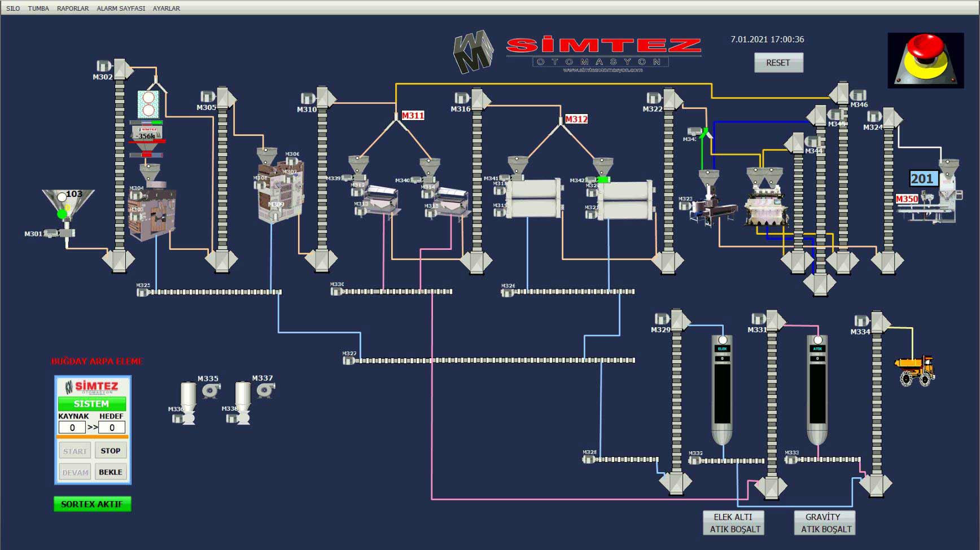Screen dimensions: 980x550
Task: Open the RAPORLAR menu
Action: [73, 8]
